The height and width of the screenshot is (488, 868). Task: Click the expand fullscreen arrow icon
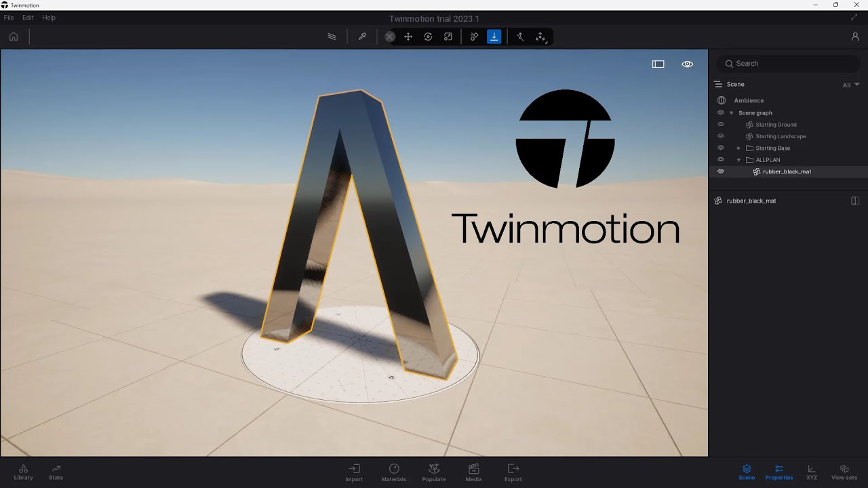[854, 18]
